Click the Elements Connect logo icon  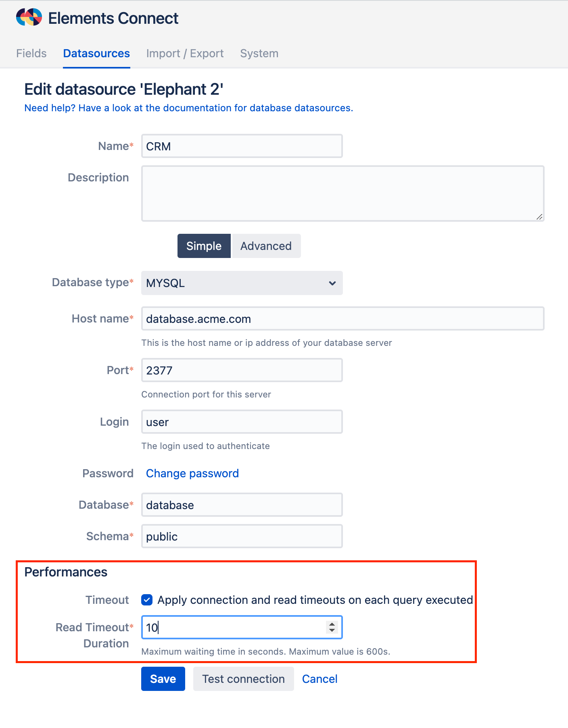(x=29, y=17)
